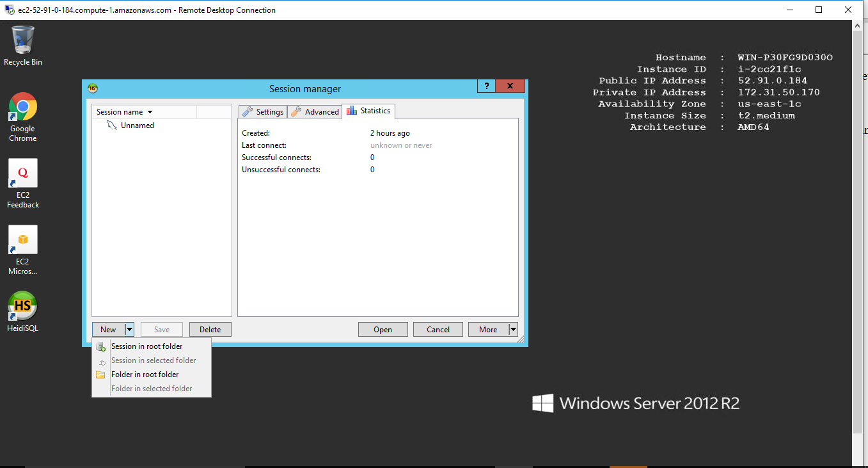Click the Open button
Image resolution: width=868 pixels, height=468 pixels.
pos(383,330)
